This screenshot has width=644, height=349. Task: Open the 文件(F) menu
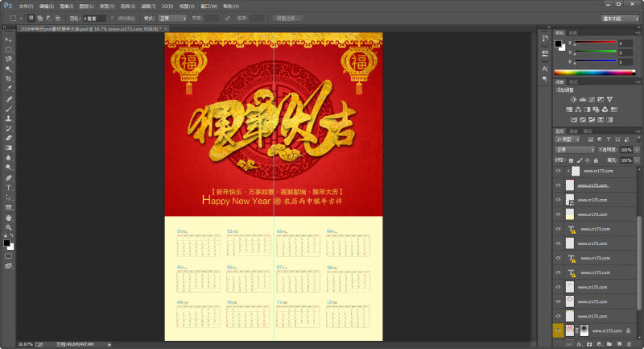[x=26, y=6]
